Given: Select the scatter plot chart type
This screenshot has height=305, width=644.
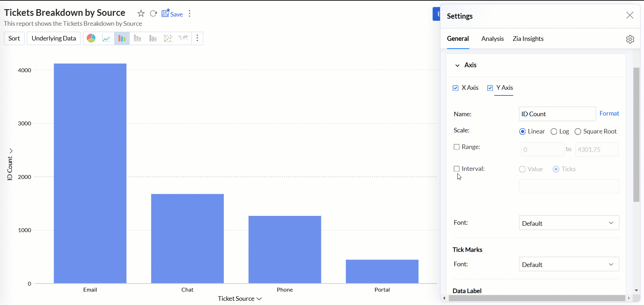Looking at the screenshot, I should [x=168, y=38].
